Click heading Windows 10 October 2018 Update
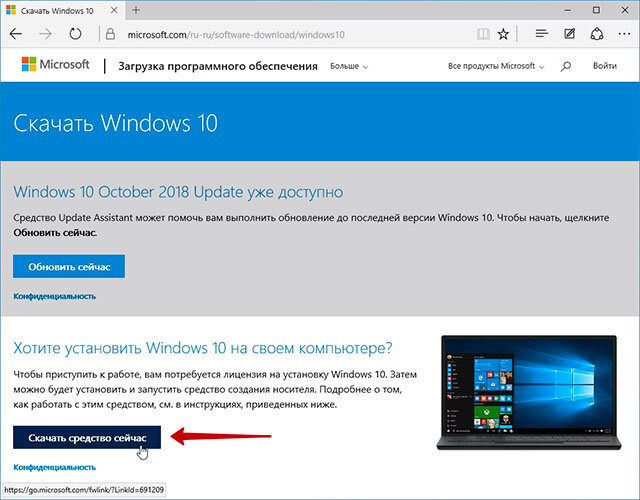Viewport: 640px width, 500px height. click(178, 192)
